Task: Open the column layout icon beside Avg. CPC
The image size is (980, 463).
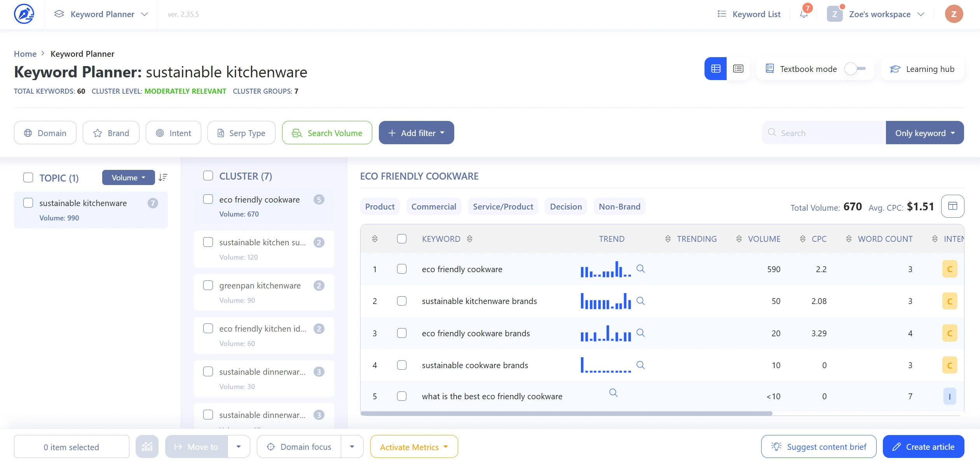Action: tap(952, 206)
